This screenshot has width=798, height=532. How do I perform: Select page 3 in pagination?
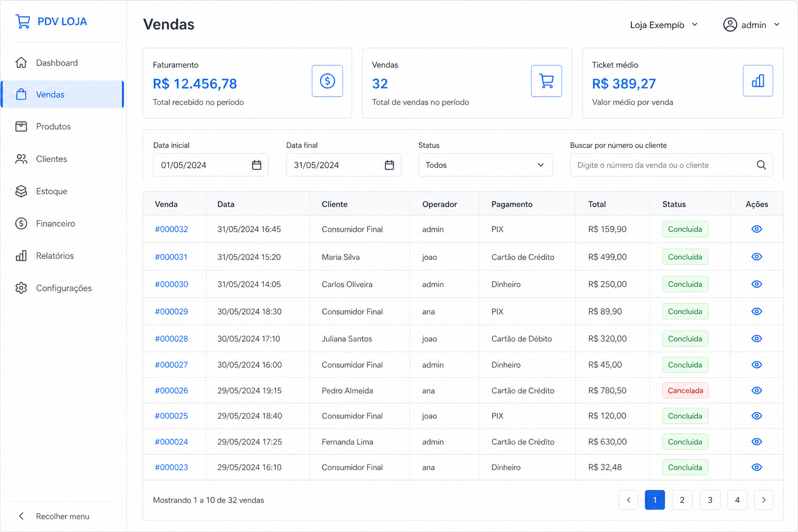click(710, 500)
